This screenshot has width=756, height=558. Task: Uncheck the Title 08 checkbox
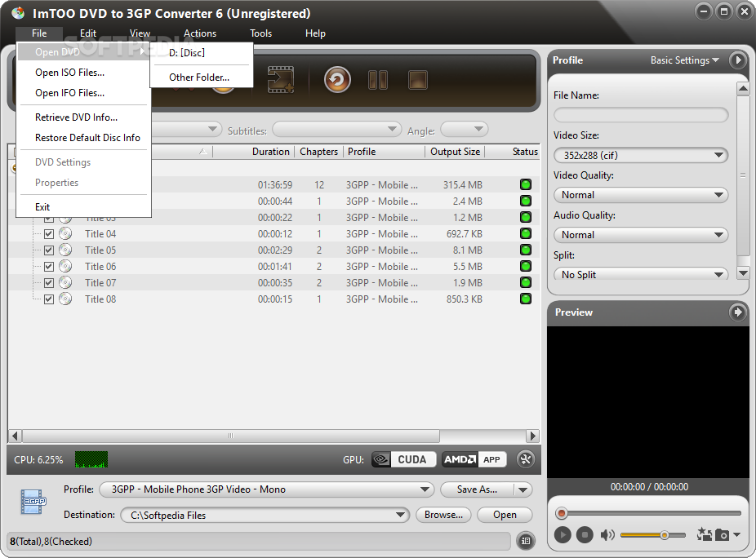pyautogui.click(x=49, y=299)
